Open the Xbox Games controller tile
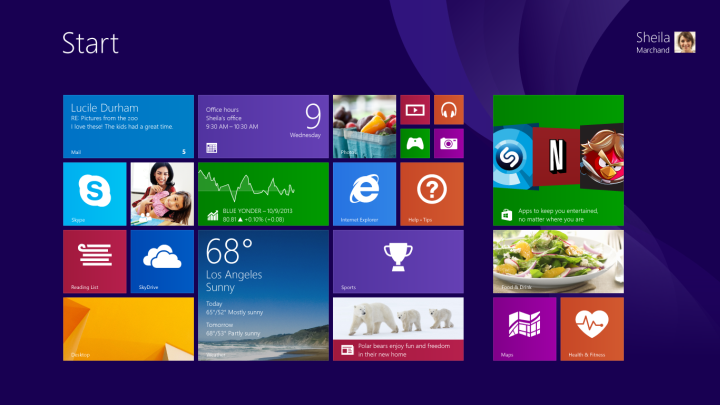720x405 pixels. tap(414, 144)
